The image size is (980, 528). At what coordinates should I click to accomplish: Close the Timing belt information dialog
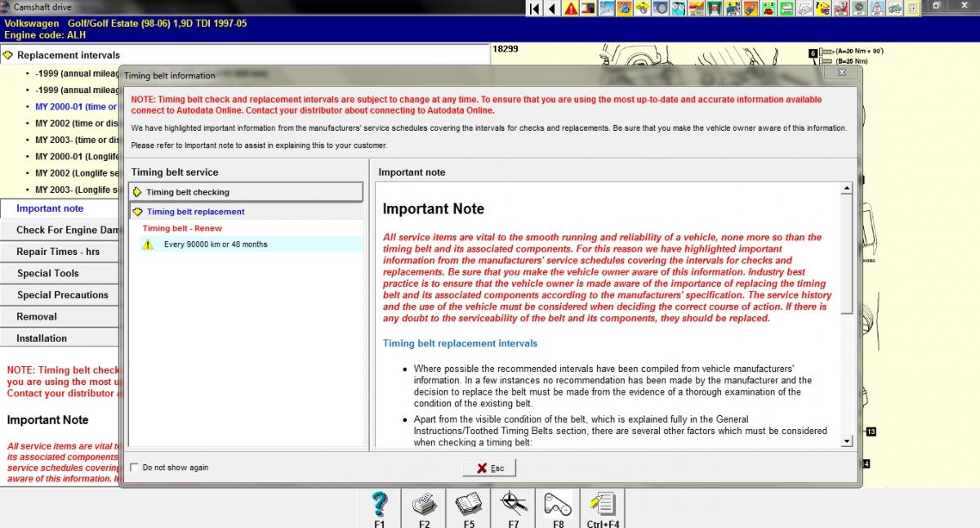pyautogui.click(x=842, y=73)
